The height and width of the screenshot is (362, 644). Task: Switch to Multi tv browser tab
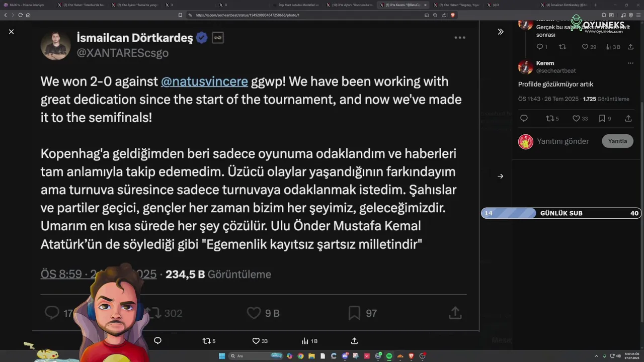[28, 5]
